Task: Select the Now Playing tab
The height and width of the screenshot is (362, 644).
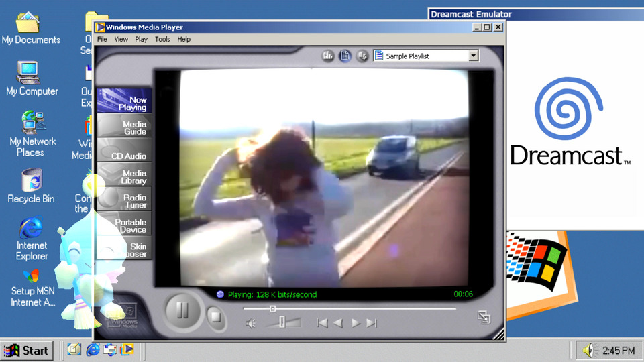Action: tap(125, 101)
